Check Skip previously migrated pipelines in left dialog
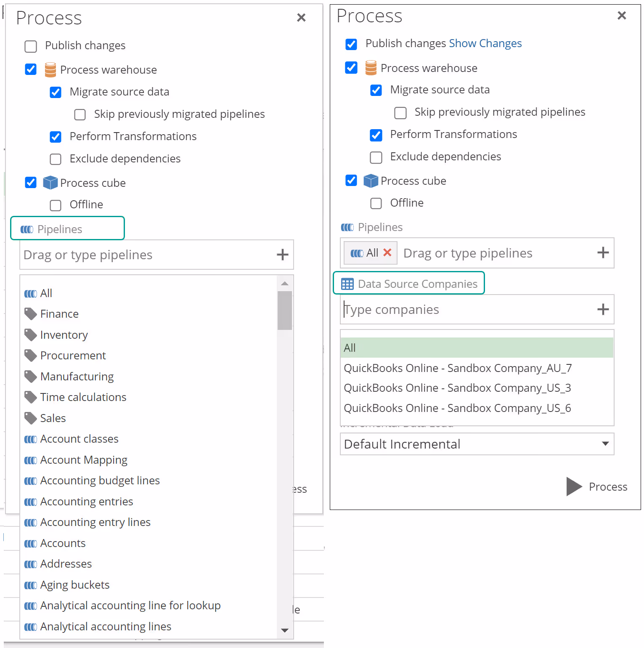This screenshot has height=648, width=644. point(80,114)
